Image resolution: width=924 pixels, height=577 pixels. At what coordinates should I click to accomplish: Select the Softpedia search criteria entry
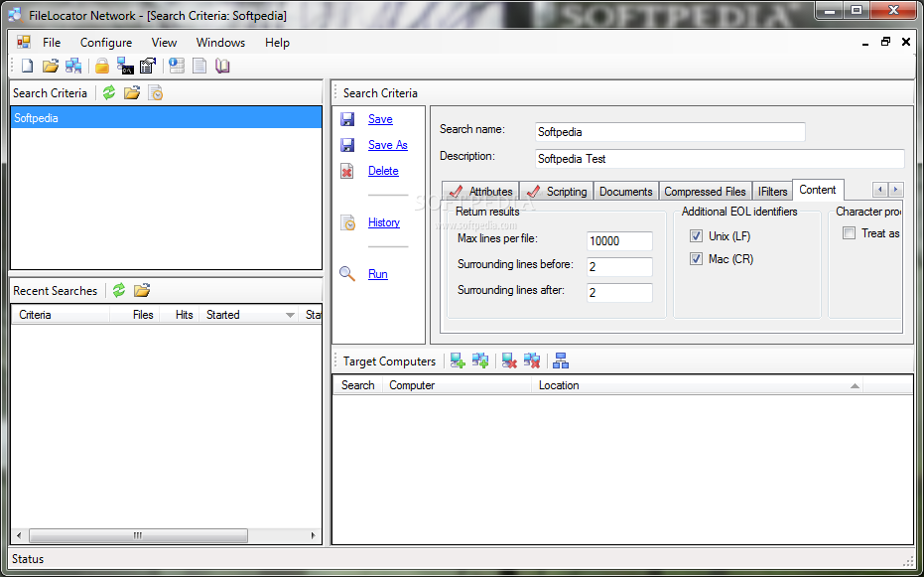(166, 118)
